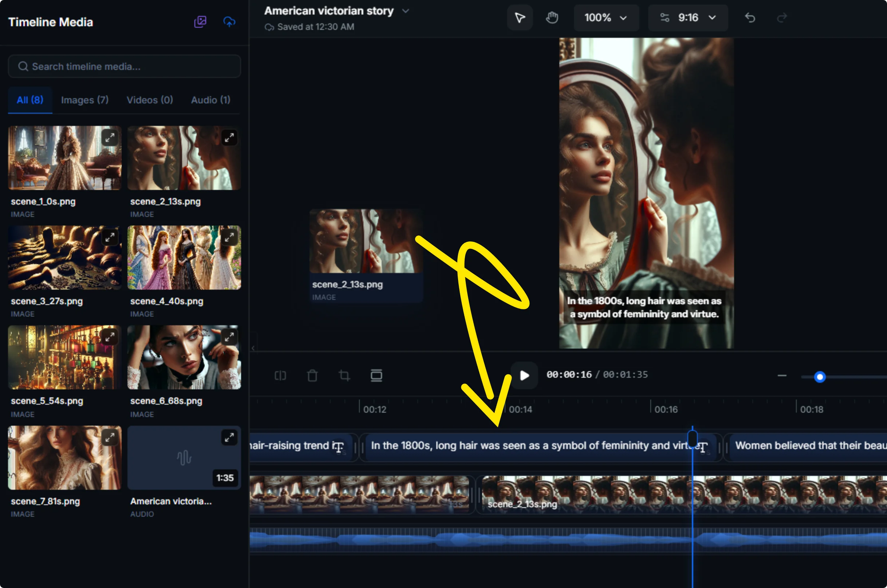Open the media library icon

(x=200, y=22)
